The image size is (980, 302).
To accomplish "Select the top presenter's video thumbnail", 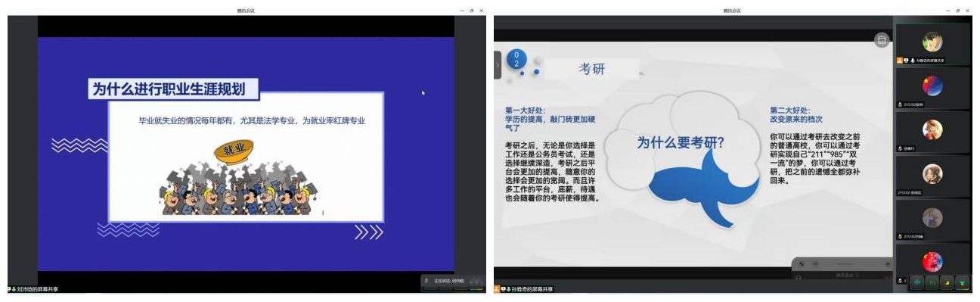I will [x=932, y=43].
